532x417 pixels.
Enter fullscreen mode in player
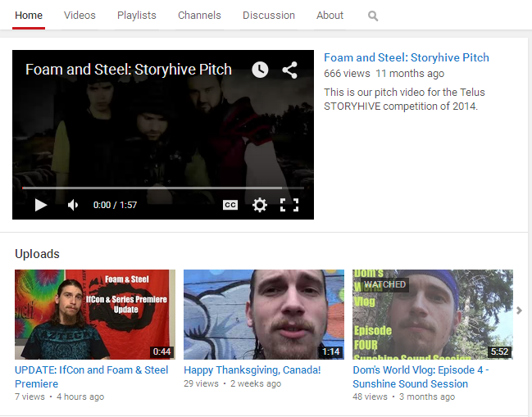pyautogui.click(x=289, y=205)
